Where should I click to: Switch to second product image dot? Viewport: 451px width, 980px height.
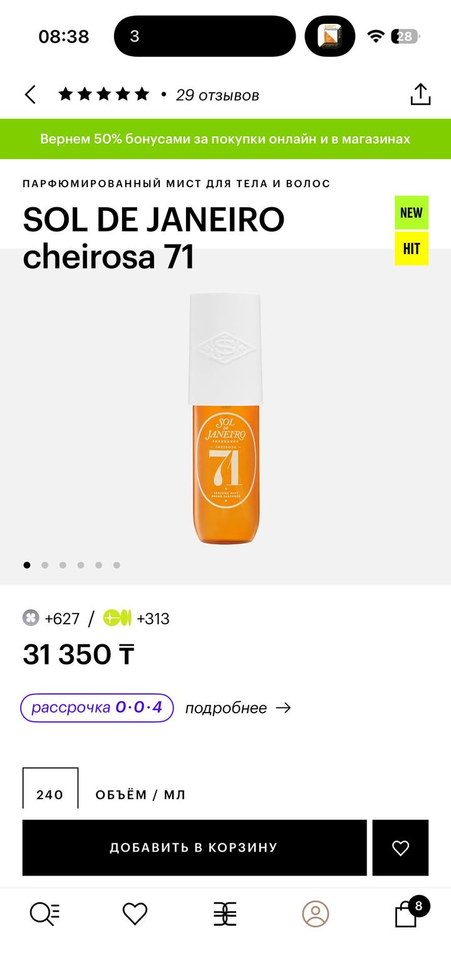(x=45, y=565)
